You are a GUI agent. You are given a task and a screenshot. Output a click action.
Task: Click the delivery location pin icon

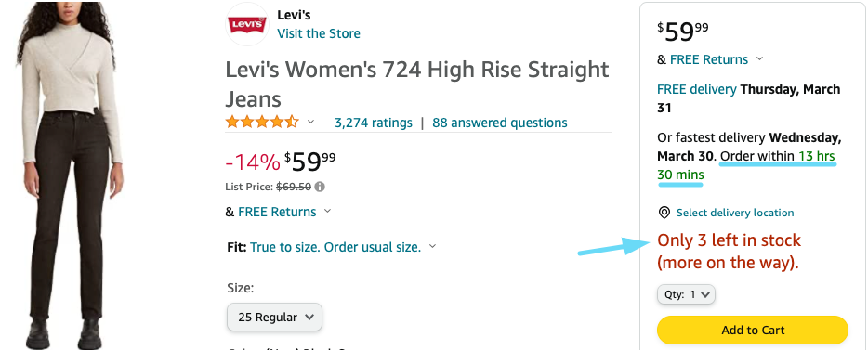point(664,213)
